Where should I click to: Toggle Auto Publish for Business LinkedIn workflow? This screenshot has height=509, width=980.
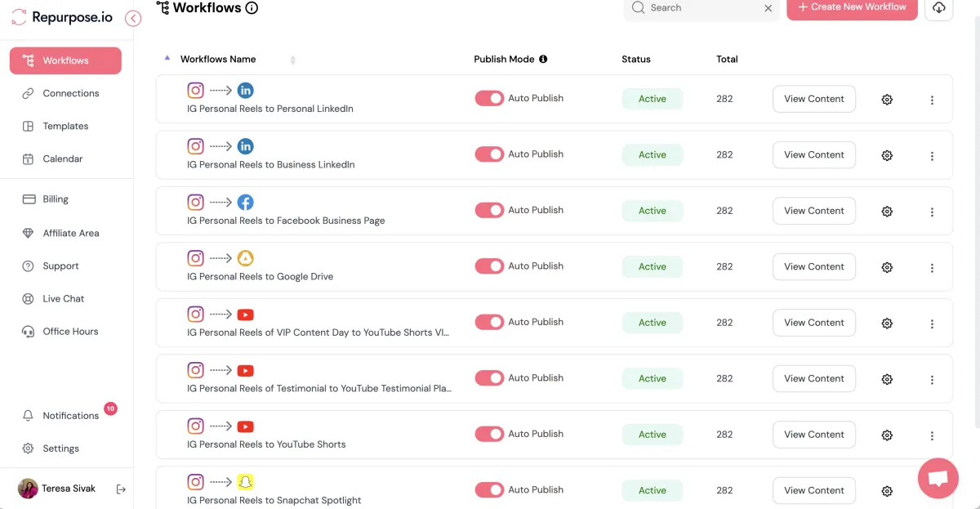[x=489, y=154]
